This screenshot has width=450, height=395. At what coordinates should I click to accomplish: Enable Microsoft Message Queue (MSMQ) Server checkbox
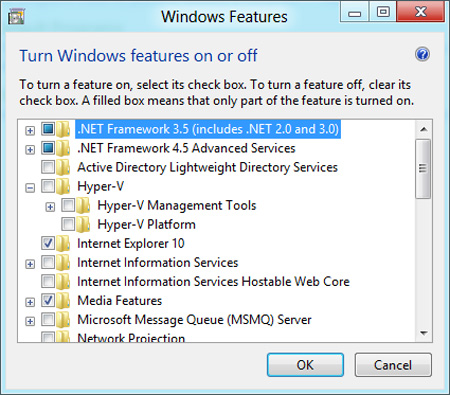coord(48,319)
